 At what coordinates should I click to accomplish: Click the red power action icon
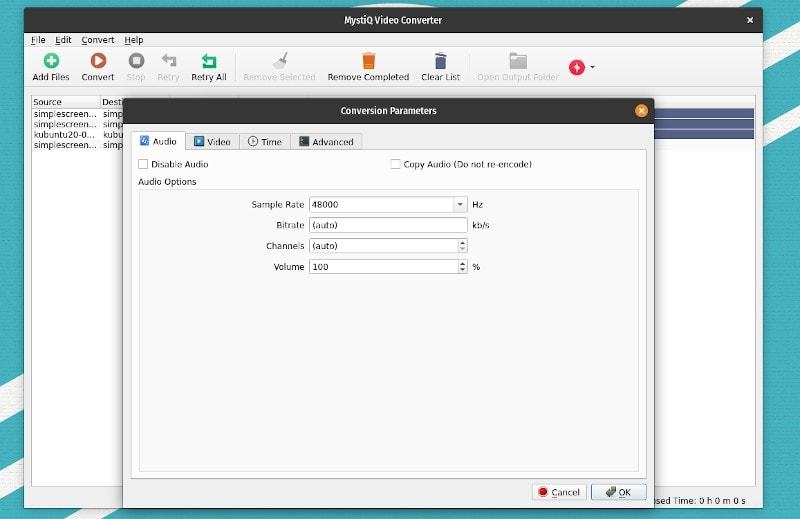[576, 67]
